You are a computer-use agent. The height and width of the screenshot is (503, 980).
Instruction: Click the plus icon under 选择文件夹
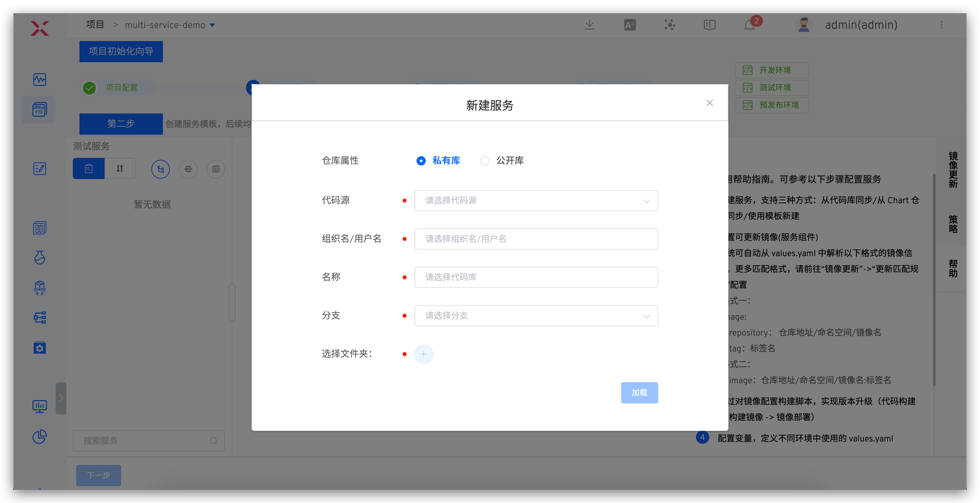coord(424,354)
